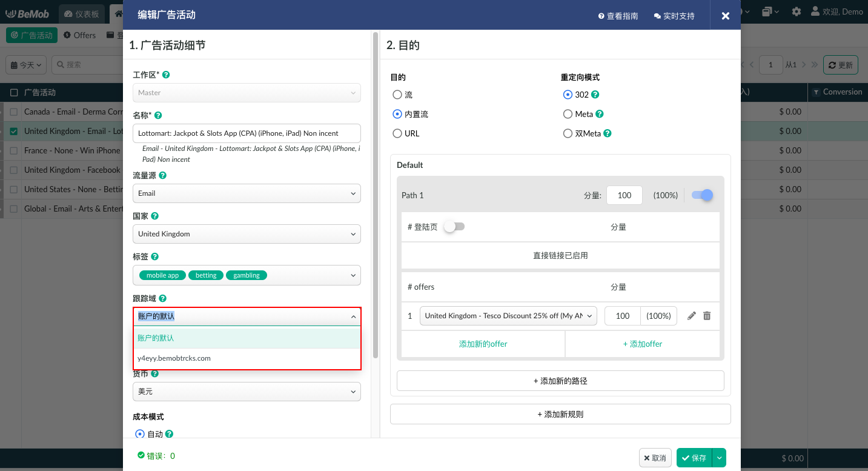The width and height of the screenshot is (868, 471).
Task: Select the URL destination radio button
Action: pyautogui.click(x=397, y=133)
